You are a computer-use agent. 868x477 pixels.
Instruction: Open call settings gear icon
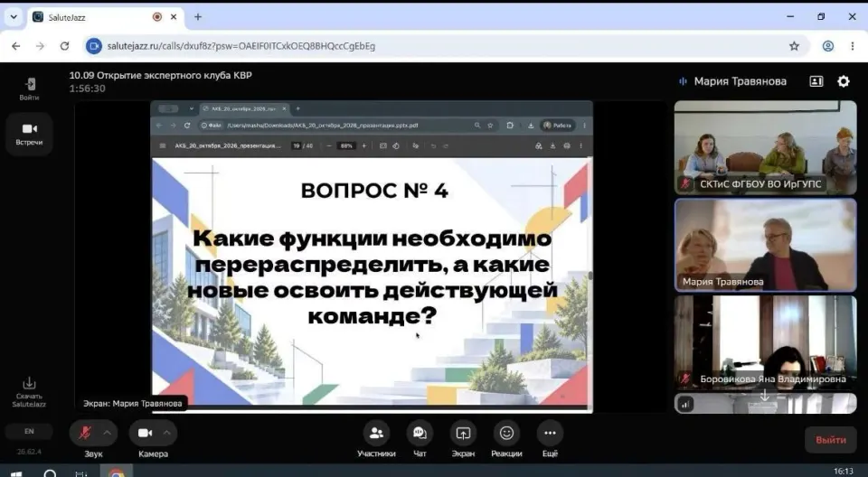click(843, 81)
